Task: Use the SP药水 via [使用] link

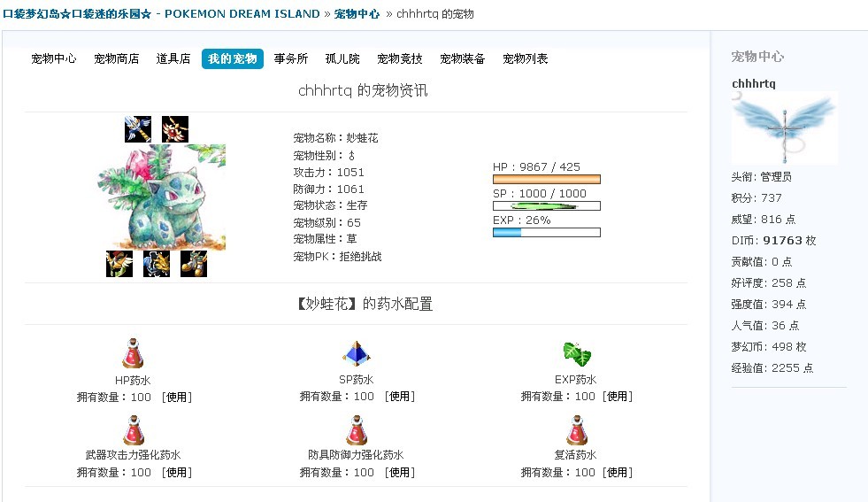Action: pos(400,397)
